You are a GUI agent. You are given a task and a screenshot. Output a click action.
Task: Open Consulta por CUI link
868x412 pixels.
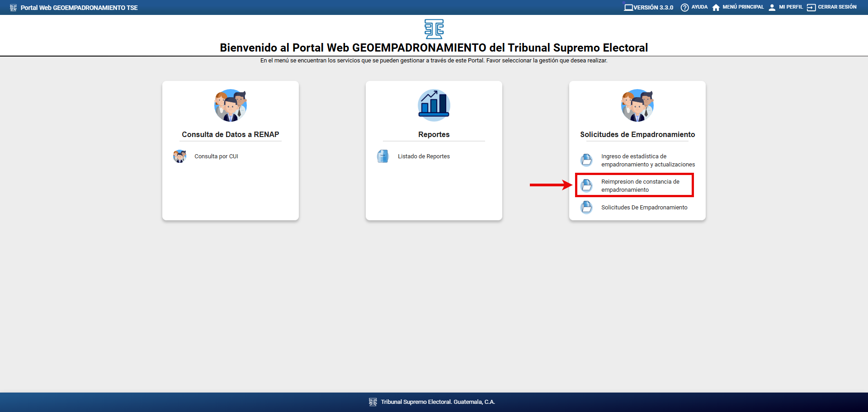tap(216, 156)
